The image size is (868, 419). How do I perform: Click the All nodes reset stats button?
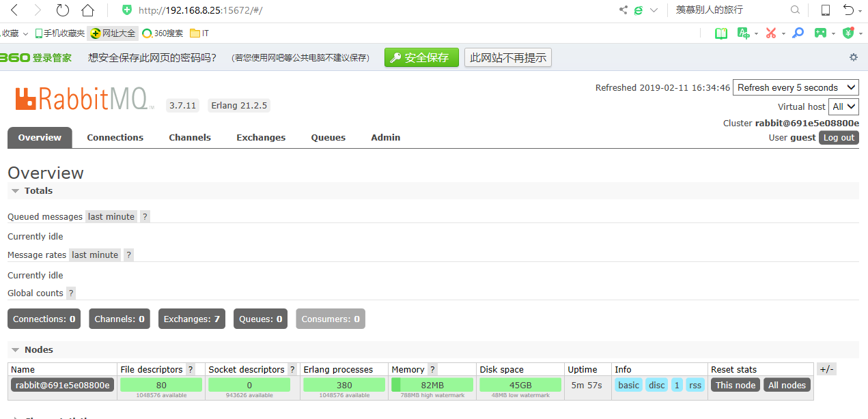tap(787, 385)
